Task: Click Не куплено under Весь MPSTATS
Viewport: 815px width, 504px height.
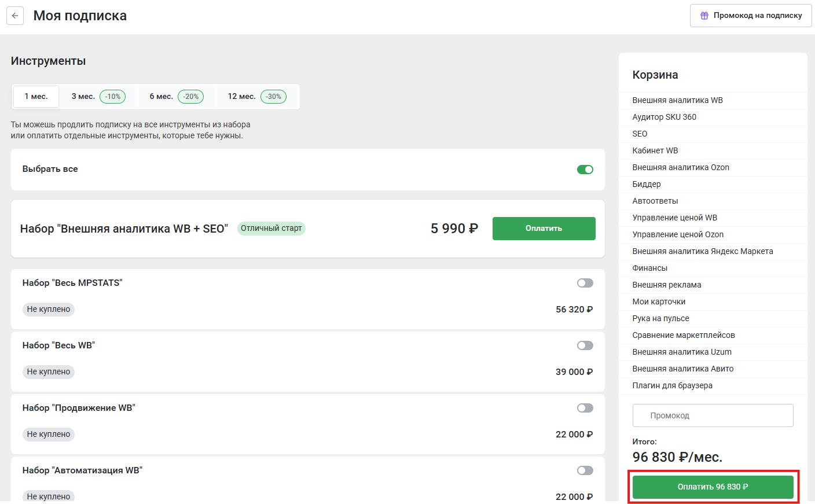Action: tap(49, 310)
